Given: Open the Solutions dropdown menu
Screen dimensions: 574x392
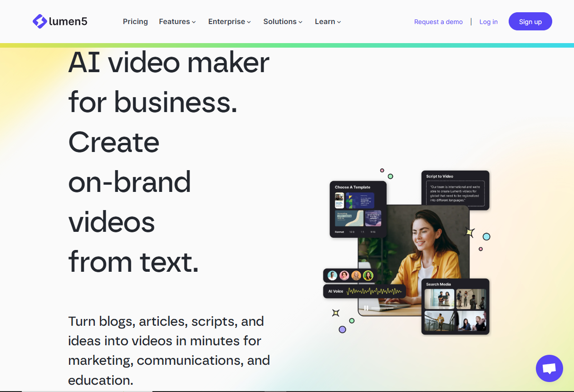Looking at the screenshot, I should (x=283, y=21).
